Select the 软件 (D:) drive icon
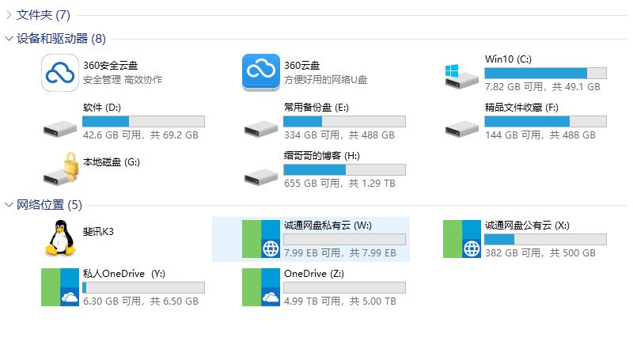This screenshot has width=633, height=364. coord(60,129)
